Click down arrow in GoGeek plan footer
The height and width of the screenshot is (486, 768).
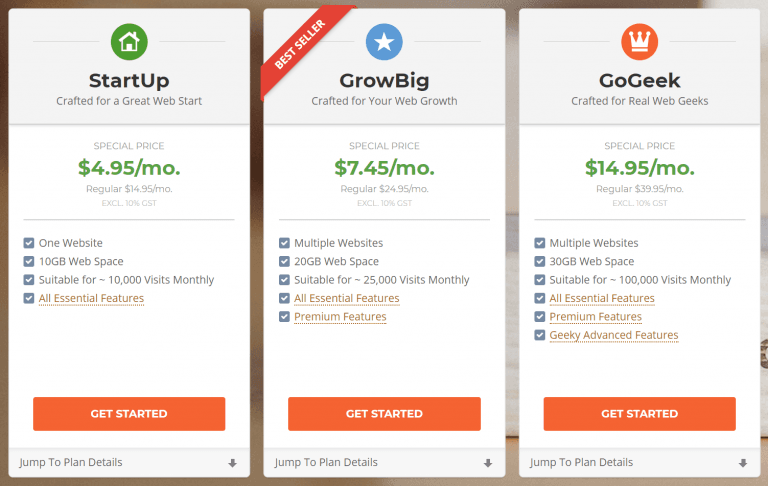click(743, 463)
